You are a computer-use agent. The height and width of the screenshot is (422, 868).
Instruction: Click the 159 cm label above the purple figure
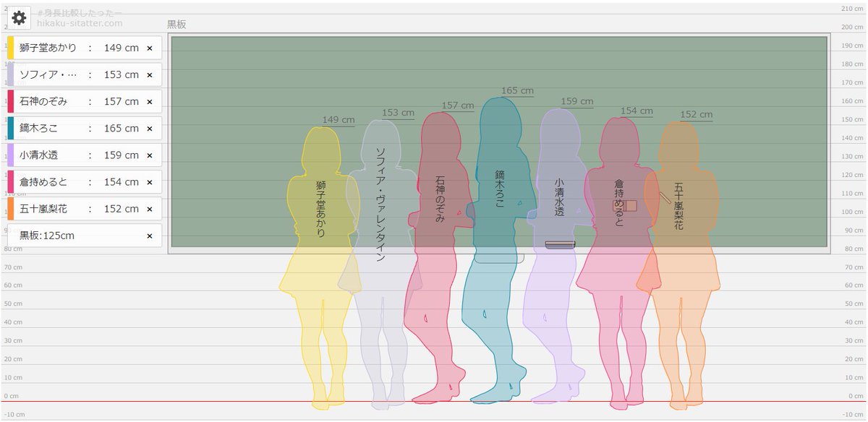click(577, 102)
